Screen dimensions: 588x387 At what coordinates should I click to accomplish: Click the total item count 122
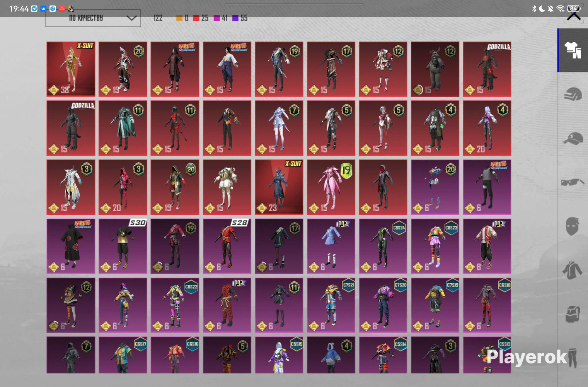(x=158, y=18)
